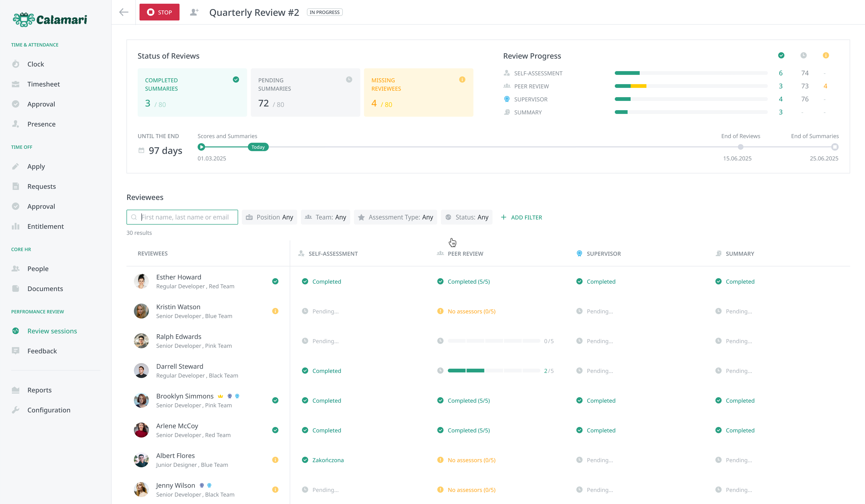Screen dimensions: 865x504
Task: Click the ADD FILTER link
Action: pos(521,217)
